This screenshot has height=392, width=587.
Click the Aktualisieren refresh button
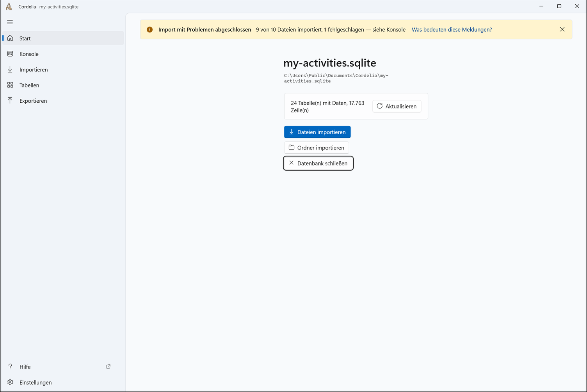pyautogui.click(x=397, y=106)
